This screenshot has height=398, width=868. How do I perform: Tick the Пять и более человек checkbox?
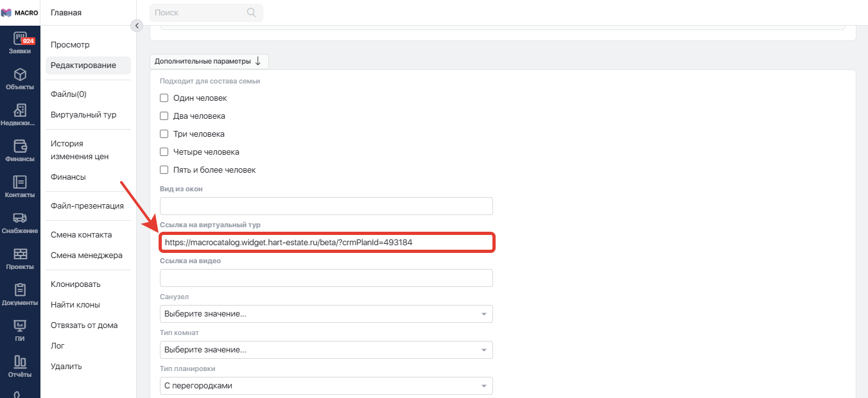coord(164,170)
